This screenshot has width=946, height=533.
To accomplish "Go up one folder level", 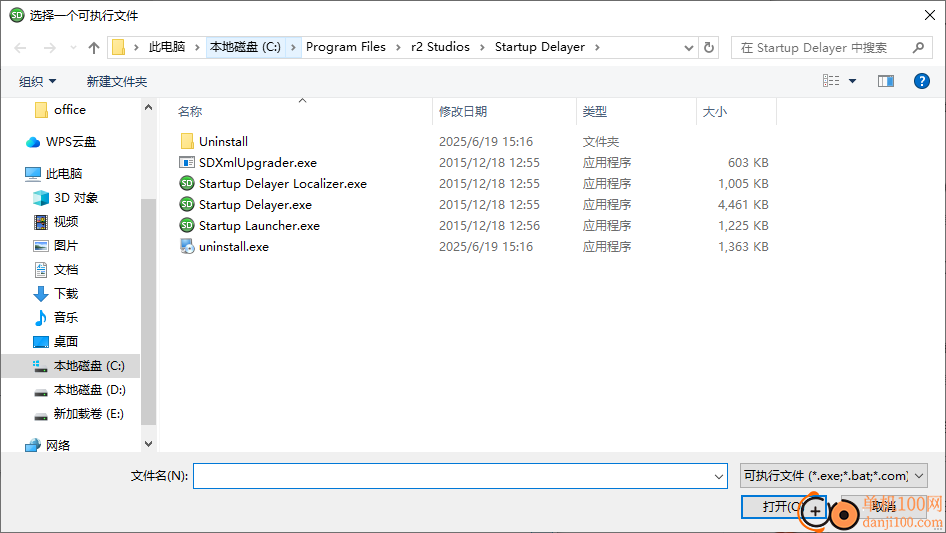I will (94, 48).
